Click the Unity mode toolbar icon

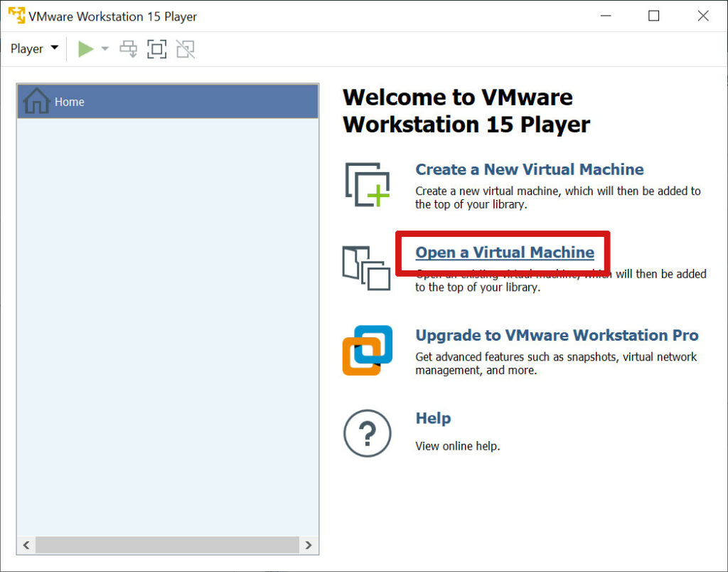coord(186,49)
